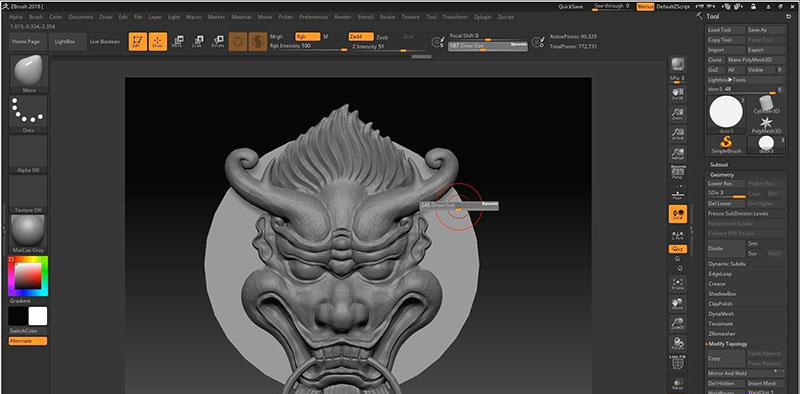
Task: Select the PolyMesh3D star icon
Action: [766, 125]
